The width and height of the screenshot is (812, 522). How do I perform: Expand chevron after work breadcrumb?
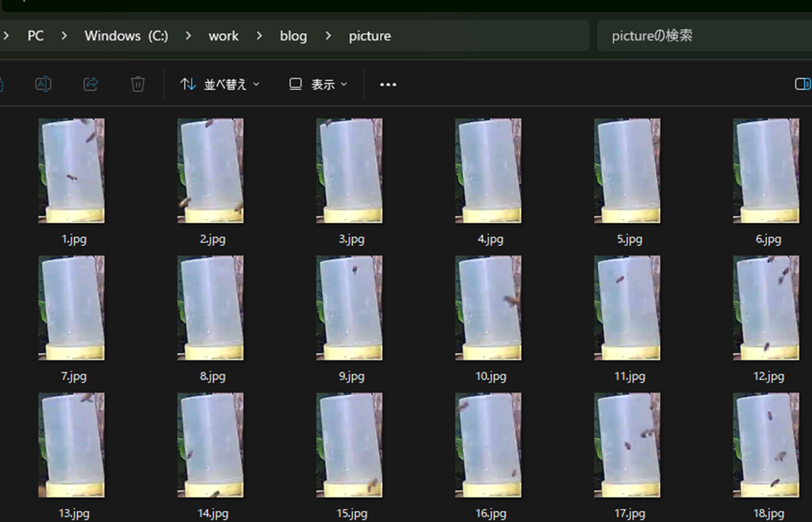coord(259,36)
